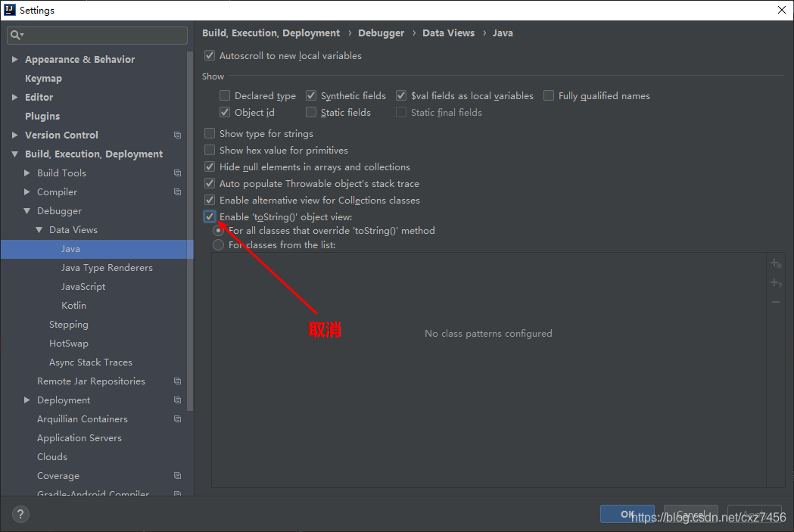Collapse the Data Views node arrow
The image size is (794, 532).
click(39, 230)
